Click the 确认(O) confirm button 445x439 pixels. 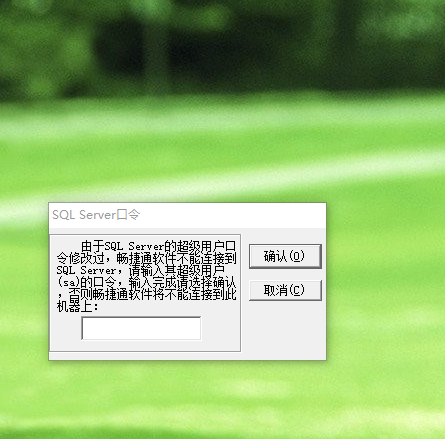coord(285,256)
